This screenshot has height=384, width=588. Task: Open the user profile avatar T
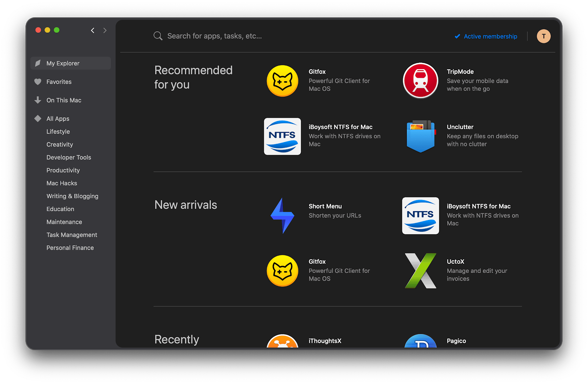tap(544, 36)
